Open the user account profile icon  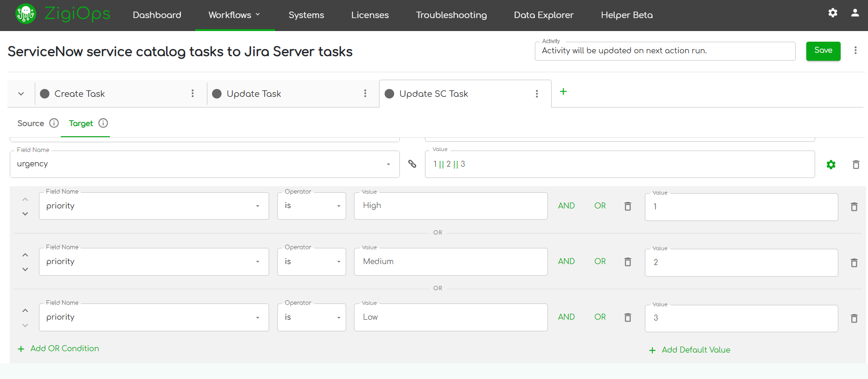pos(855,13)
